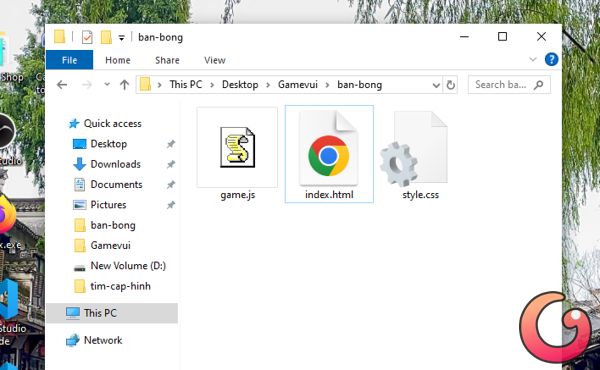Screen dimensions: 600x370
Task: Expand the chevron after This PC in path
Action: click(212, 85)
